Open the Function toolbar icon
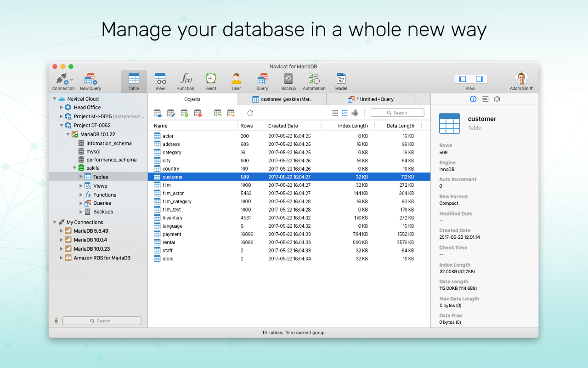 [186, 79]
